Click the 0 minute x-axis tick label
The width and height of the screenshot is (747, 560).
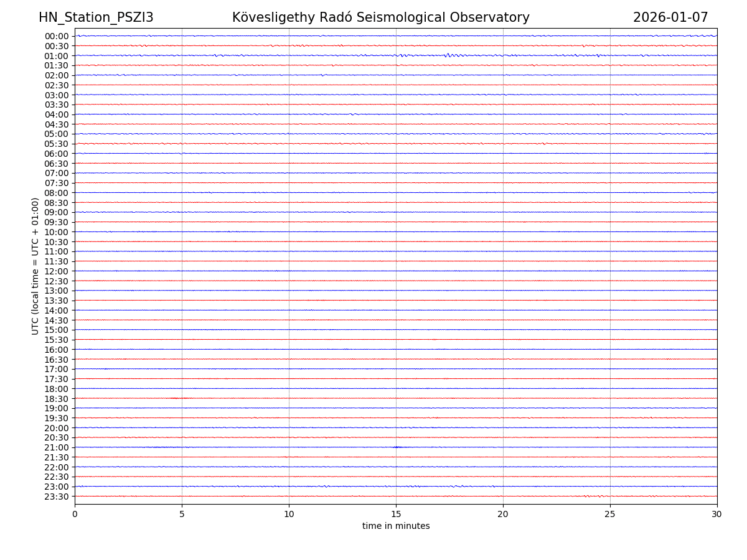click(75, 514)
